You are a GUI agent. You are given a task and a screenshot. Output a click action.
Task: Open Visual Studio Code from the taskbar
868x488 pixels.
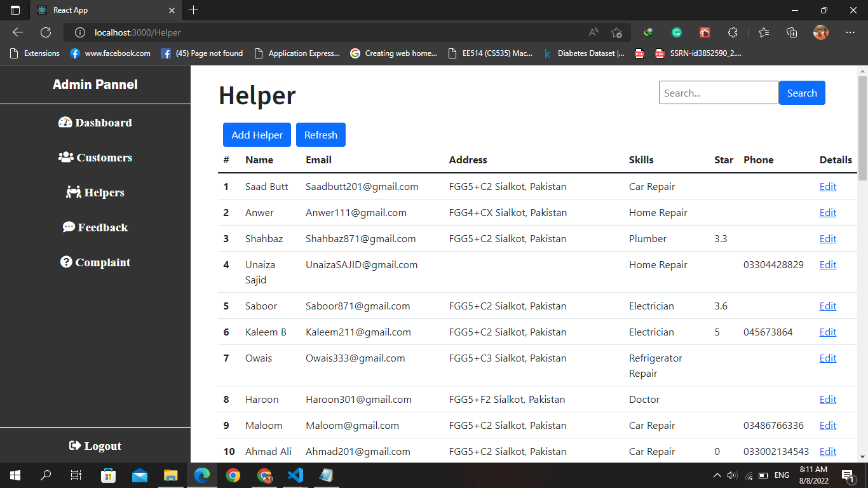coord(295,475)
